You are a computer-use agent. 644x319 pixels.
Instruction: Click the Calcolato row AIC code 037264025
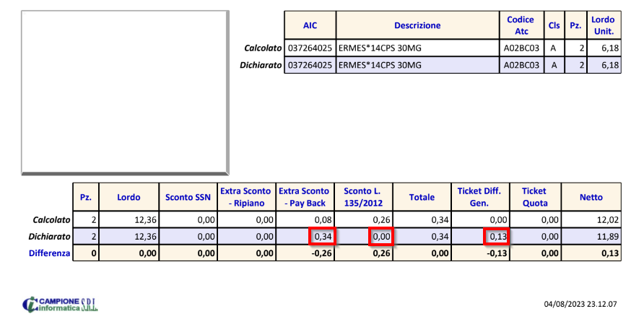click(x=310, y=48)
